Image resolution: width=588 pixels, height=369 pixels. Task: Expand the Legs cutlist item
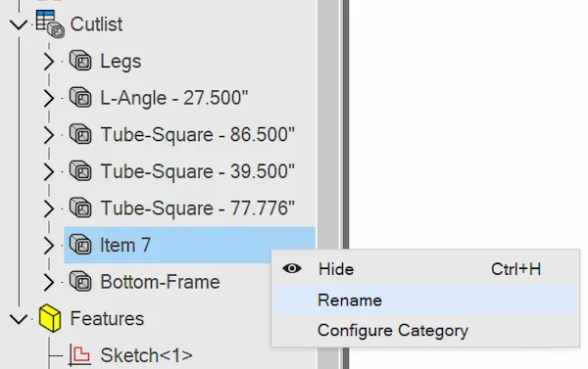click(x=49, y=62)
